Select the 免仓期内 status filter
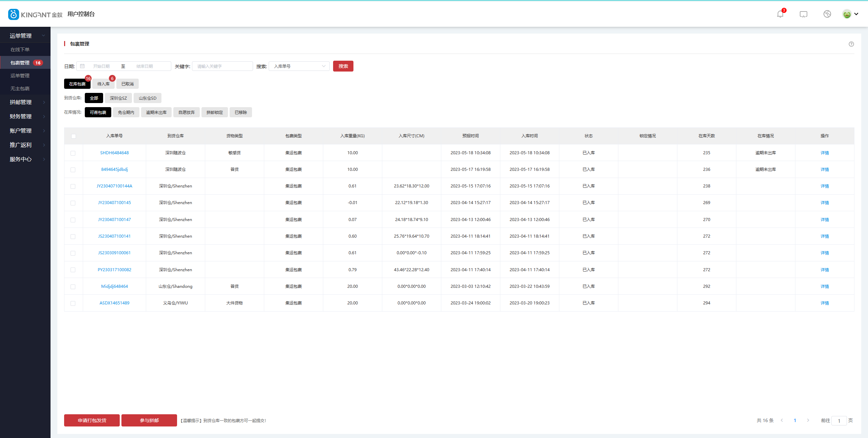 click(x=126, y=112)
